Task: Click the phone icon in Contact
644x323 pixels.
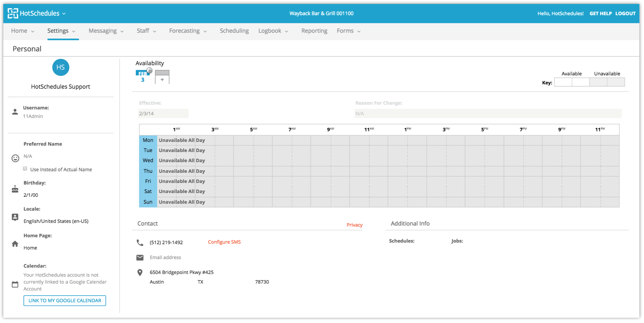Action: click(140, 243)
